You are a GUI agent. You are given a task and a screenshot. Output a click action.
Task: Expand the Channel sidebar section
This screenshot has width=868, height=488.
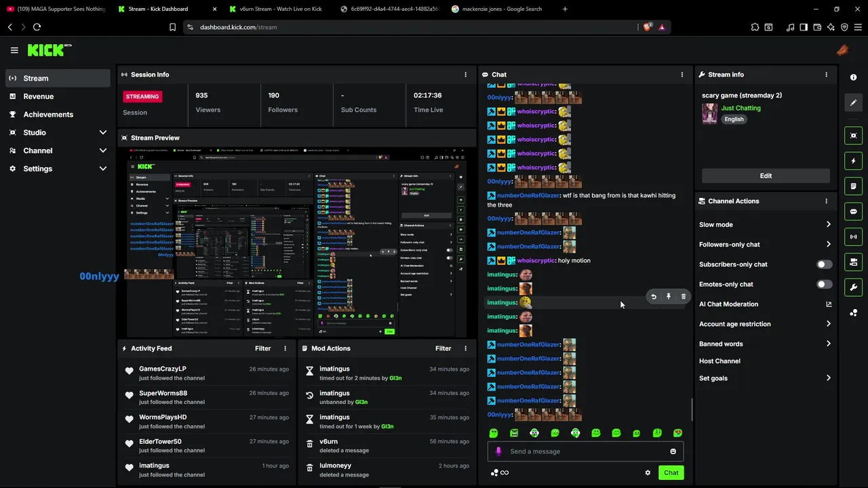(58, 150)
